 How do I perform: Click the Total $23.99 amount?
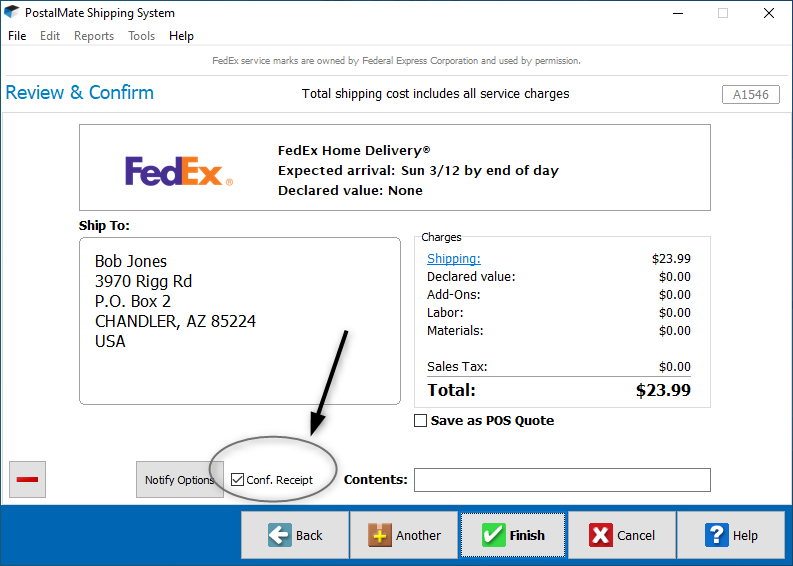click(x=663, y=390)
